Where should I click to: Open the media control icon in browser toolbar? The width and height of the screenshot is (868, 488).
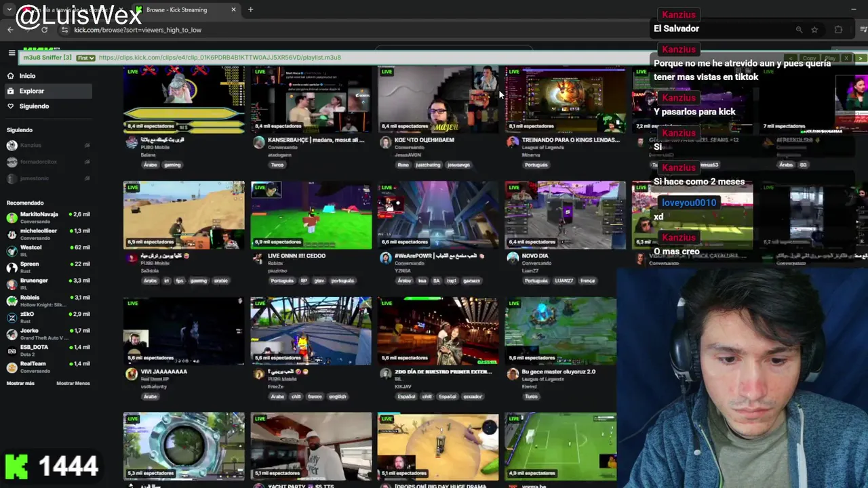coord(863,30)
